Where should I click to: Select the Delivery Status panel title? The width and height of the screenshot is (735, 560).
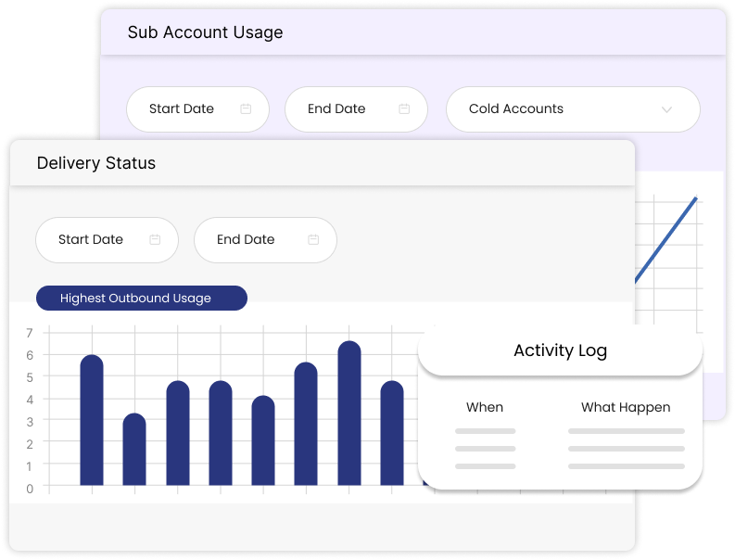[96, 163]
